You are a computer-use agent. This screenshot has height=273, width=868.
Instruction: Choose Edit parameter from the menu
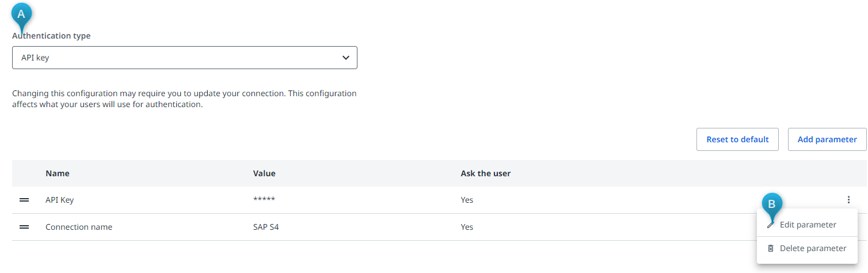[807, 225]
